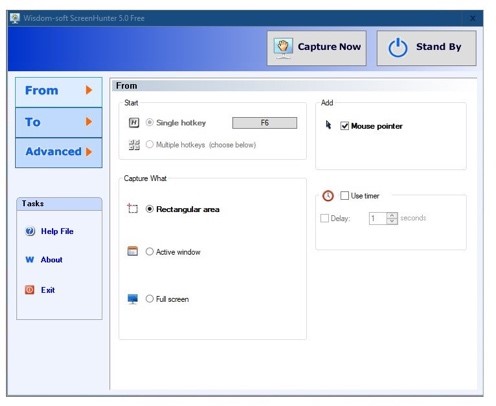The image size is (496, 406).
Task: Click the delay seconds input field
Action: click(x=378, y=218)
